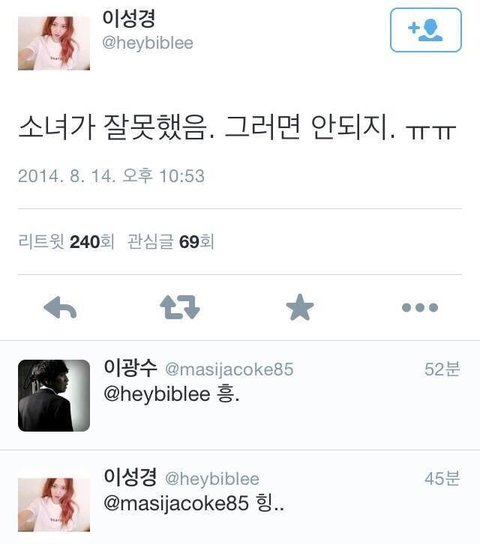480x544 pixels.
Task: Open @masijacoke85 handle in 이광수 reply
Action: (229, 369)
